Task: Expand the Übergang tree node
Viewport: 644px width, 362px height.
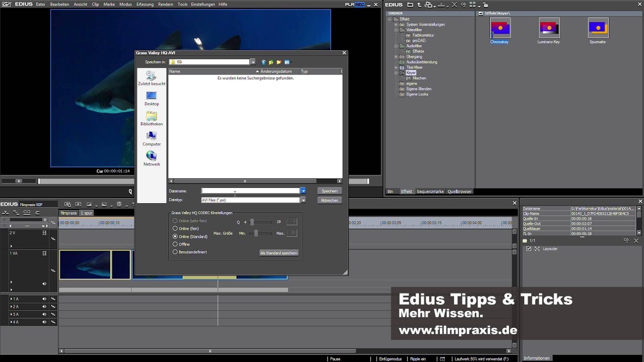Action: tap(396, 57)
